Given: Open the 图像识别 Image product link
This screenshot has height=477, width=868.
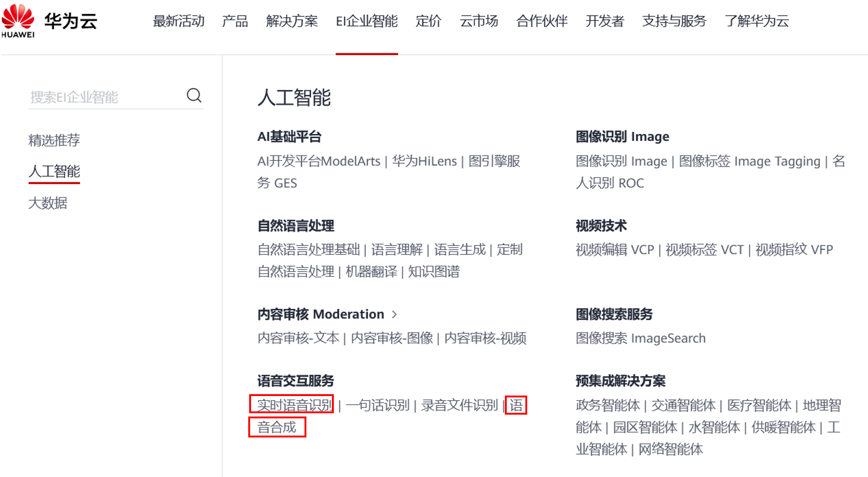Looking at the screenshot, I should pyautogui.click(x=622, y=161).
